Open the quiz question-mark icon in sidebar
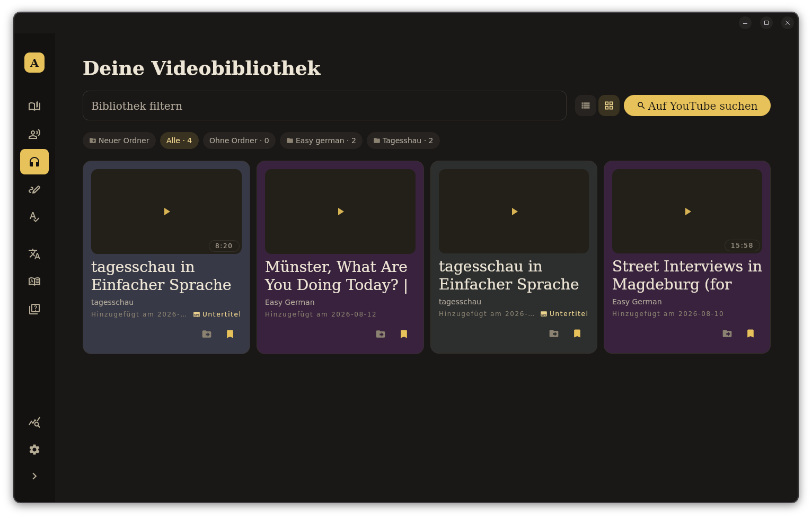812x518 pixels. pyautogui.click(x=34, y=309)
